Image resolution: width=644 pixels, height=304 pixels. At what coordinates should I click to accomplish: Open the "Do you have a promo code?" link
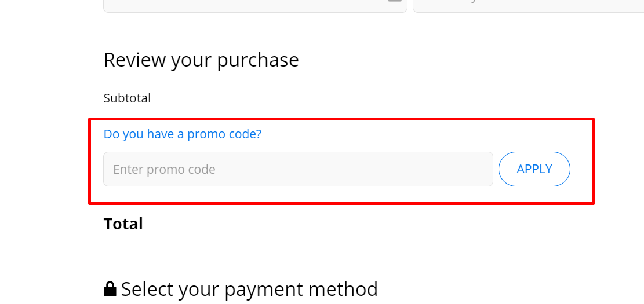(183, 134)
